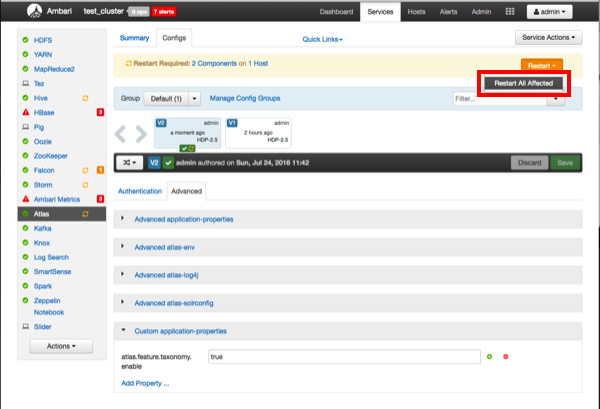
Task: Open the grid views icon in navbar
Action: point(510,11)
